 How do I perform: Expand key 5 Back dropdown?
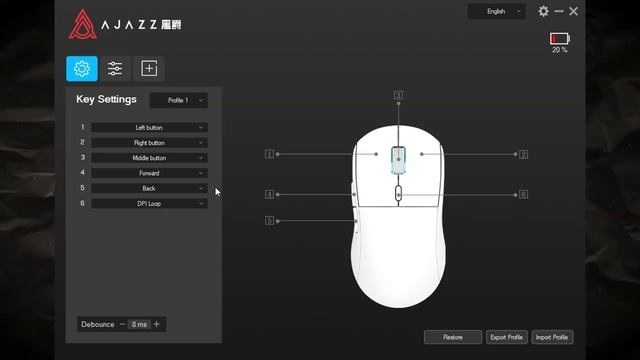(149, 188)
